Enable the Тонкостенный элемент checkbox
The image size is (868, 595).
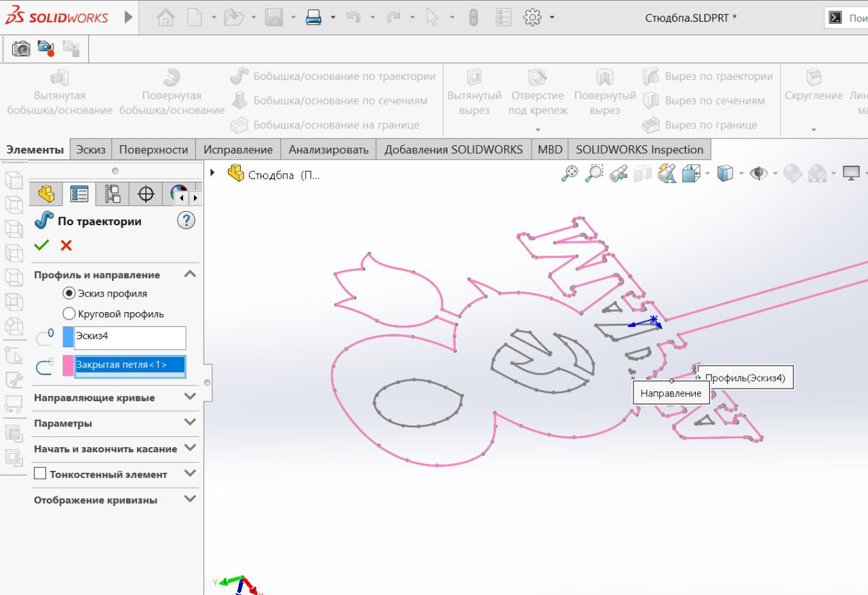[40, 474]
